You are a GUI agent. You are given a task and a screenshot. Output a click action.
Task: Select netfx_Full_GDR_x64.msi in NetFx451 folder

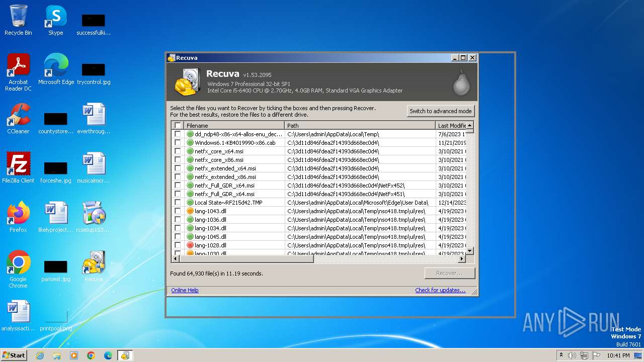click(319, 194)
